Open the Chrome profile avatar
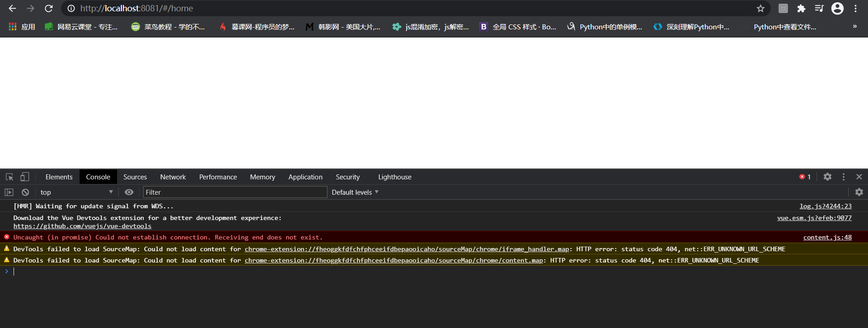The width and height of the screenshot is (868, 328). [837, 8]
